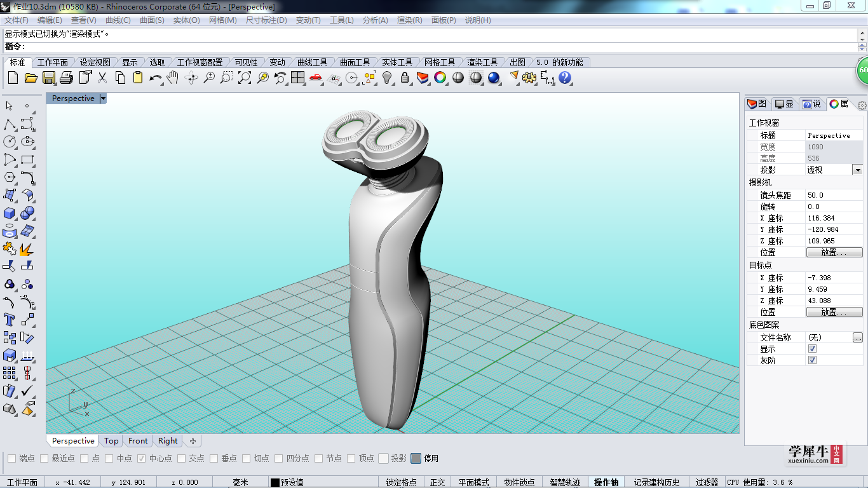The height and width of the screenshot is (488, 868).
Task: Click the camera 放置... button
Action: point(834,252)
